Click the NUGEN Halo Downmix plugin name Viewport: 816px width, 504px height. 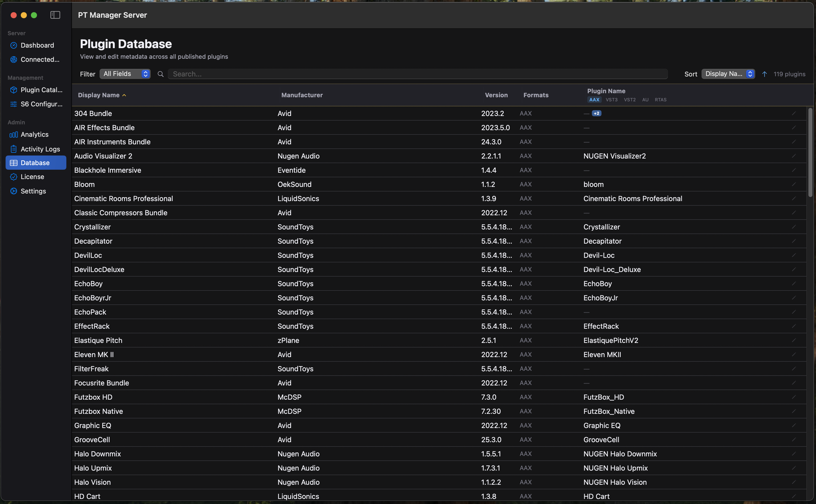click(x=620, y=454)
